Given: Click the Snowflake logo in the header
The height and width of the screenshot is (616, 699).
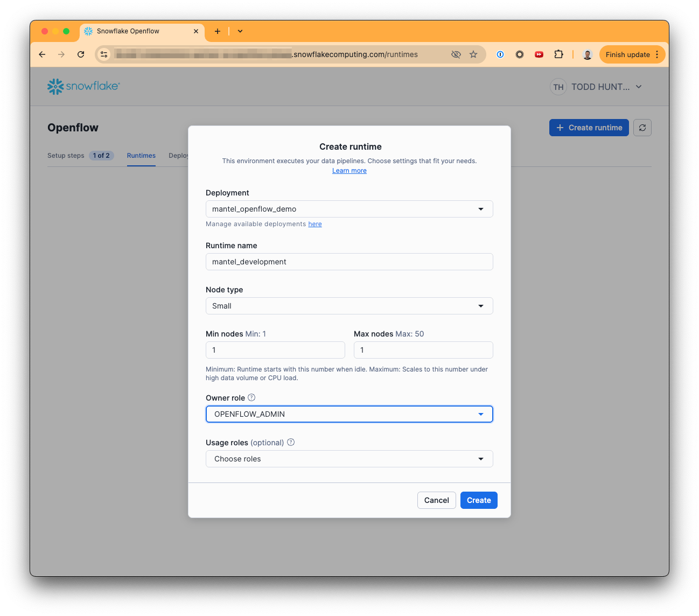Looking at the screenshot, I should [83, 86].
